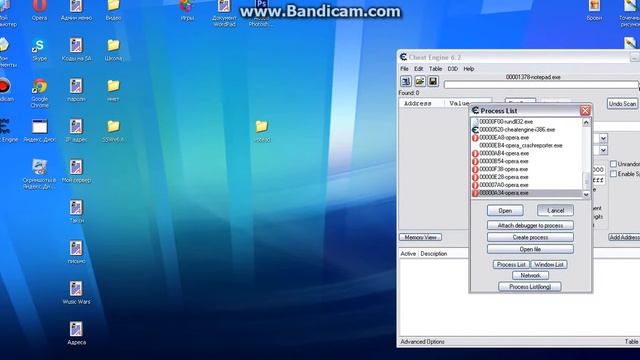Click the Address column header
The width and height of the screenshot is (640, 360).
[422, 103]
